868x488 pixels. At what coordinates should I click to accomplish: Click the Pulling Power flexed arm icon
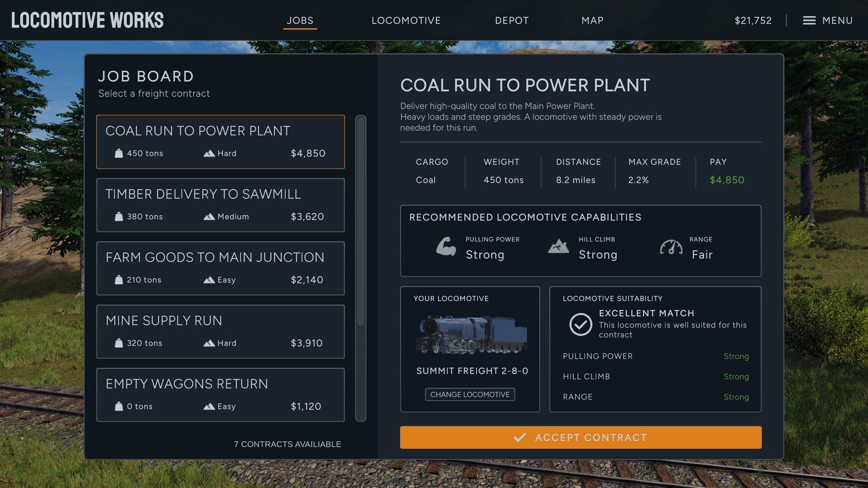446,246
